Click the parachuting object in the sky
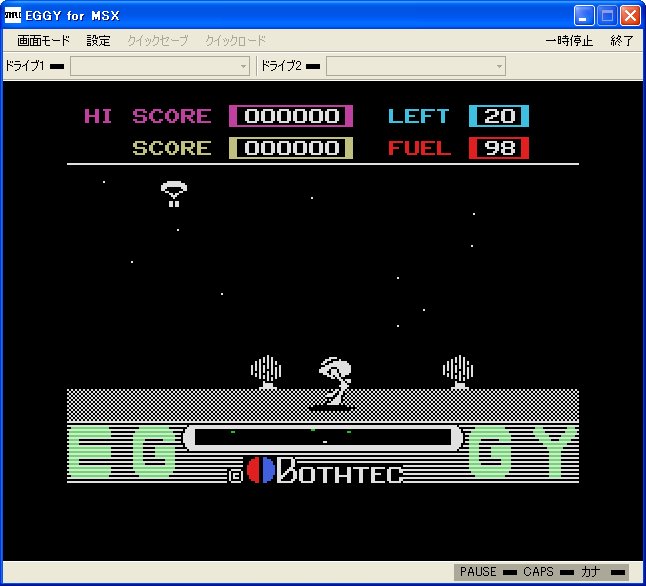 (174, 194)
